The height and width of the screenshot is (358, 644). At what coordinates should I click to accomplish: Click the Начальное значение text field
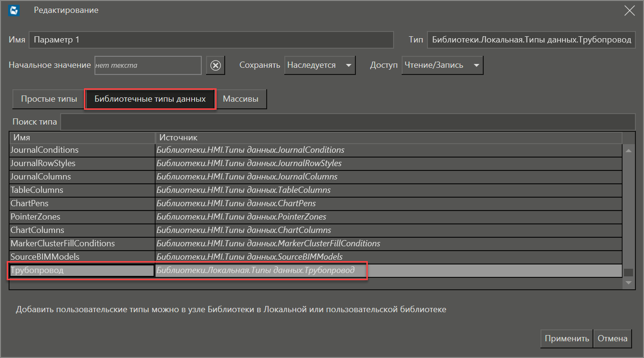click(147, 65)
